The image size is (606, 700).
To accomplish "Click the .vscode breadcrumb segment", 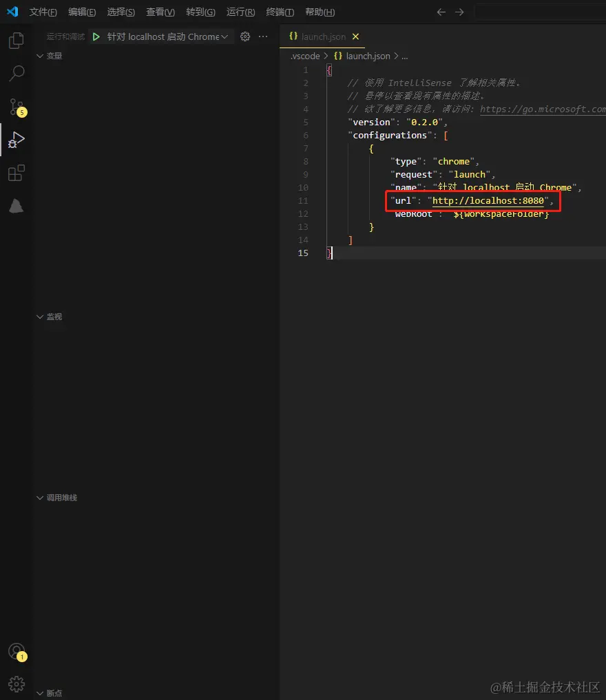I will pos(305,56).
